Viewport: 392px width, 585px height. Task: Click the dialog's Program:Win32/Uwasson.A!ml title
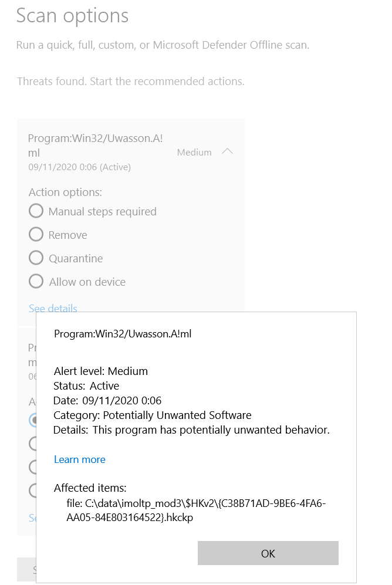[123, 334]
